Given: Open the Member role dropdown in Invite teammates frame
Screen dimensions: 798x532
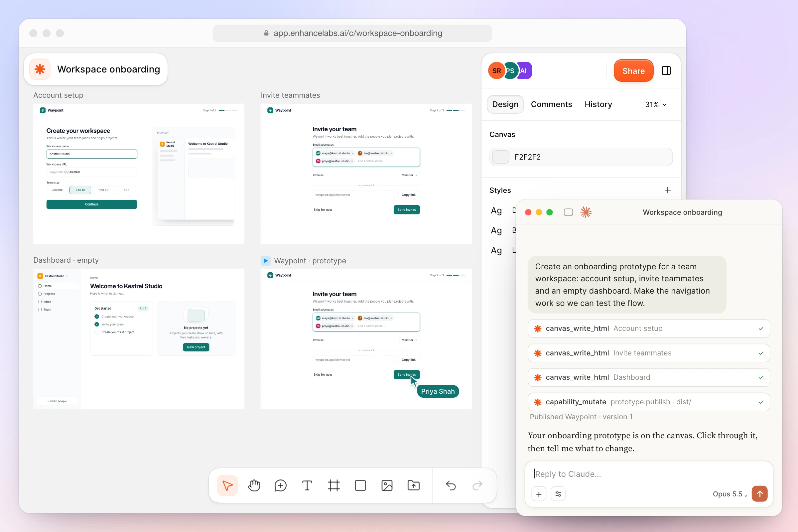Looking at the screenshot, I should (409, 175).
